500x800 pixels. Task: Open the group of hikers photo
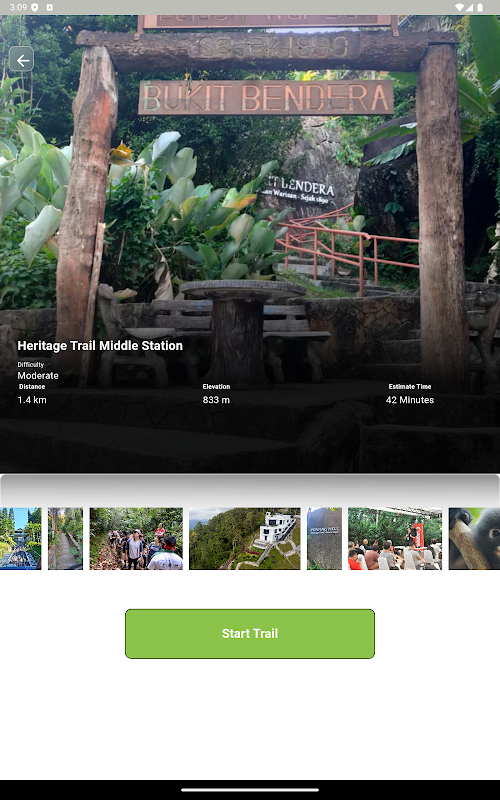136,538
